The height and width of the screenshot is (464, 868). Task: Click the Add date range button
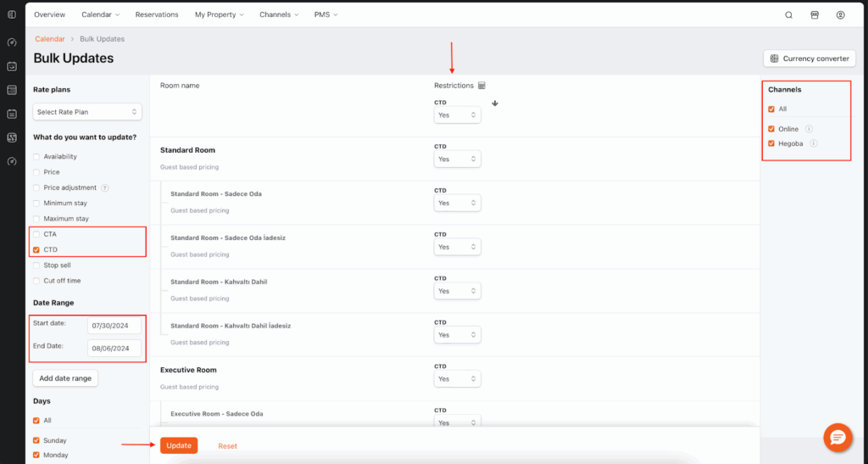pos(65,378)
